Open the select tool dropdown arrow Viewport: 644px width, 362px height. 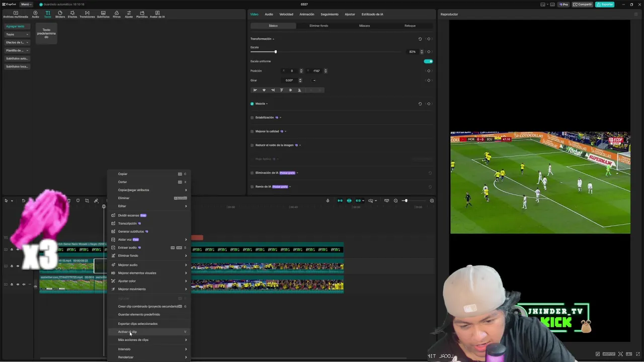pos(11,201)
